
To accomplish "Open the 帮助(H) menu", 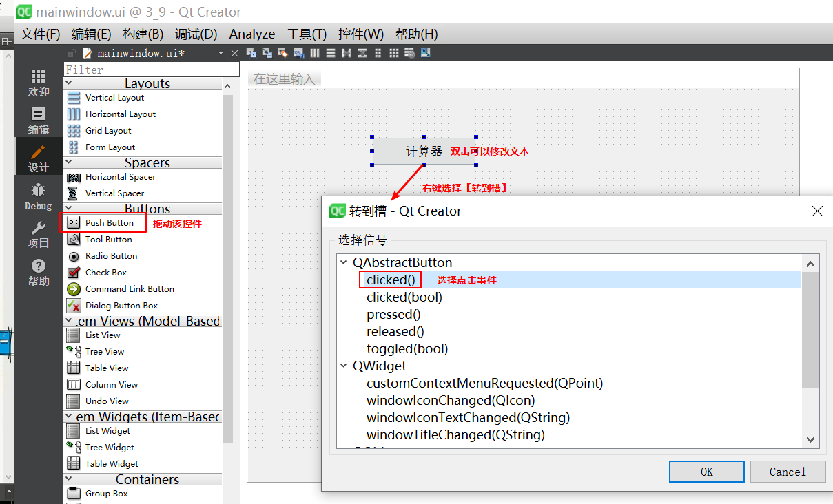I will point(416,34).
